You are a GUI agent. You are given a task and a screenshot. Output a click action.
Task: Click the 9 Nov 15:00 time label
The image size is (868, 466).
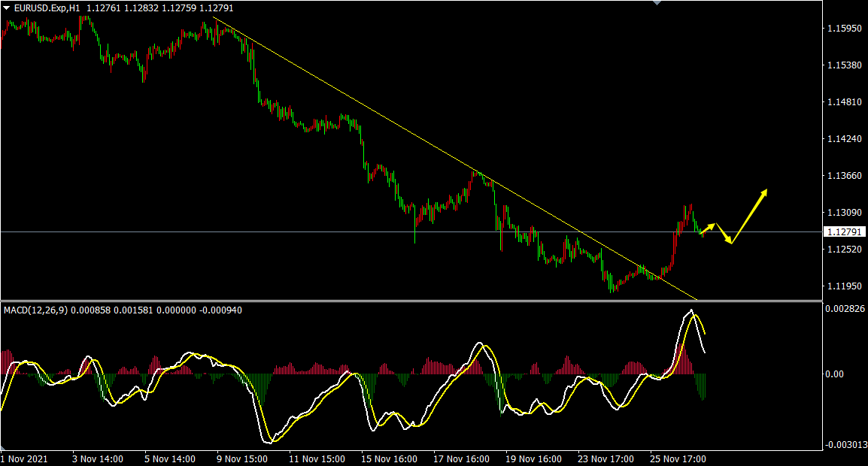(242, 458)
